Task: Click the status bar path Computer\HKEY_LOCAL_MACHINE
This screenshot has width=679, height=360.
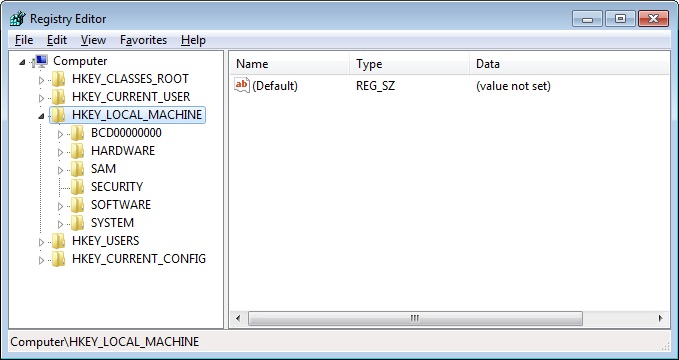Action: pos(105,342)
